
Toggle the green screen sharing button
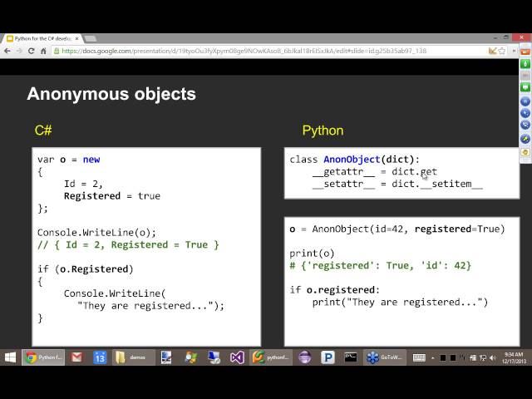click(525, 87)
